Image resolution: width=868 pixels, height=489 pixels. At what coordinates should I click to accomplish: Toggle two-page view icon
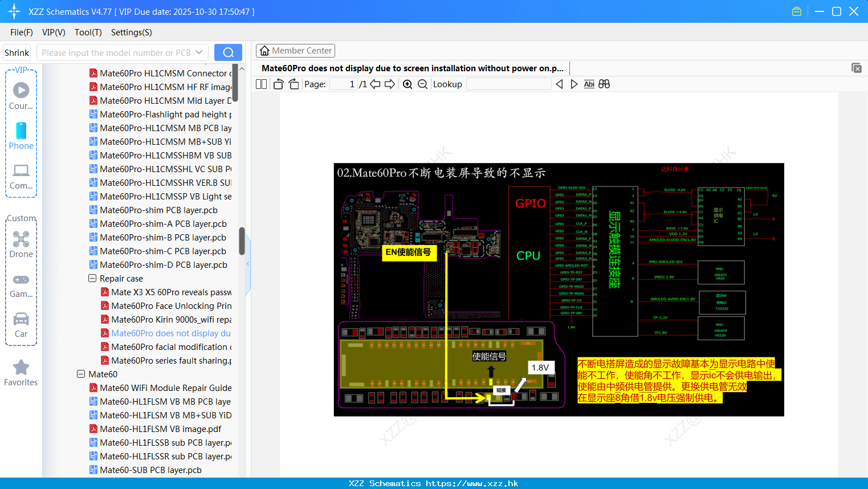point(261,84)
